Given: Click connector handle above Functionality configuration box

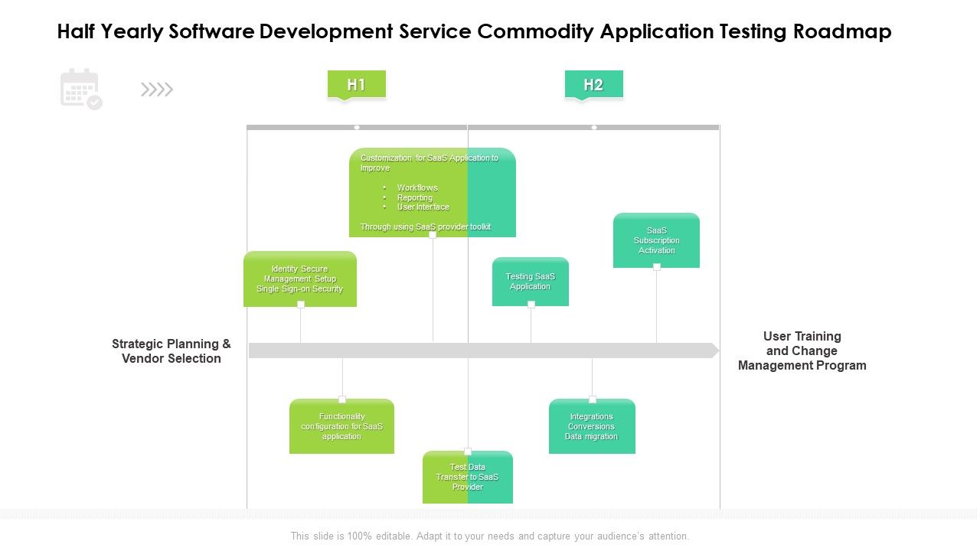Looking at the screenshot, I should click(x=342, y=399).
